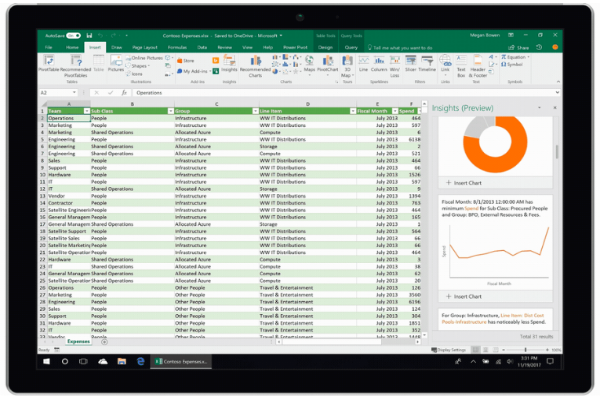This screenshot has width=600, height=400.
Task: Open the 3D Map tool
Action: (x=347, y=66)
